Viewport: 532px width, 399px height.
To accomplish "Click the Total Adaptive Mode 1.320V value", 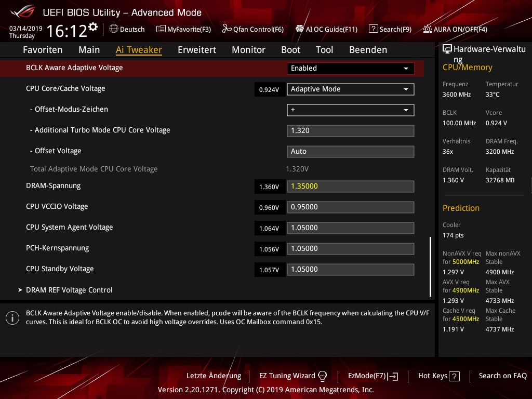I will [297, 169].
